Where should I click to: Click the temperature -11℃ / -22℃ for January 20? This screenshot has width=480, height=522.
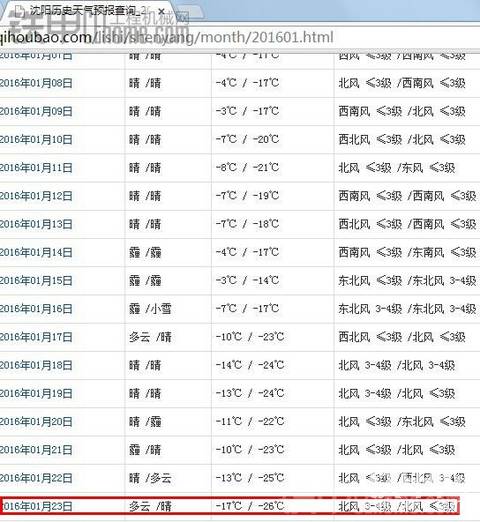(x=250, y=422)
